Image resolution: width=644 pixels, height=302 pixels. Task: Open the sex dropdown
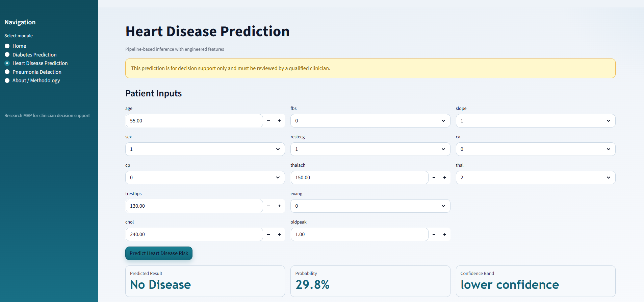[x=205, y=149]
